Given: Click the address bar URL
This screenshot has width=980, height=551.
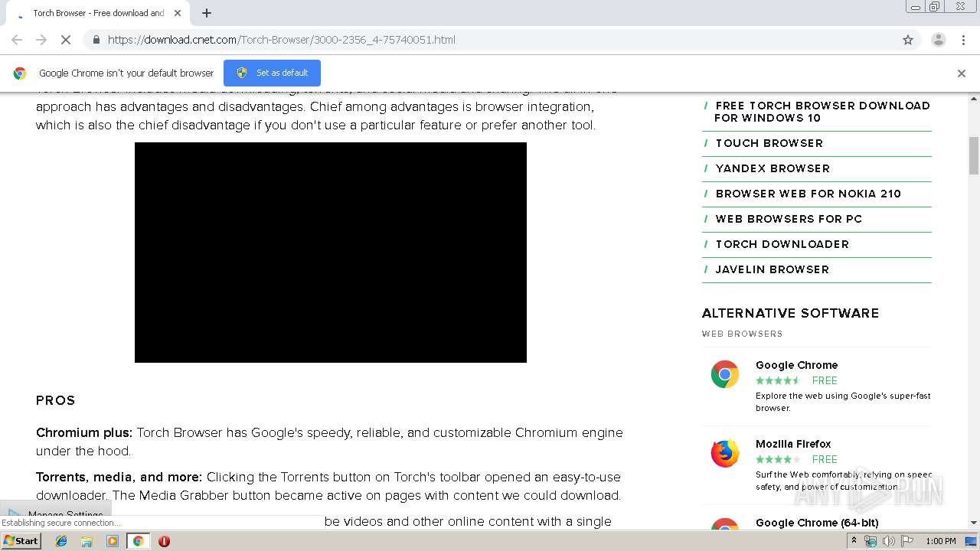Looking at the screenshot, I should [x=282, y=40].
